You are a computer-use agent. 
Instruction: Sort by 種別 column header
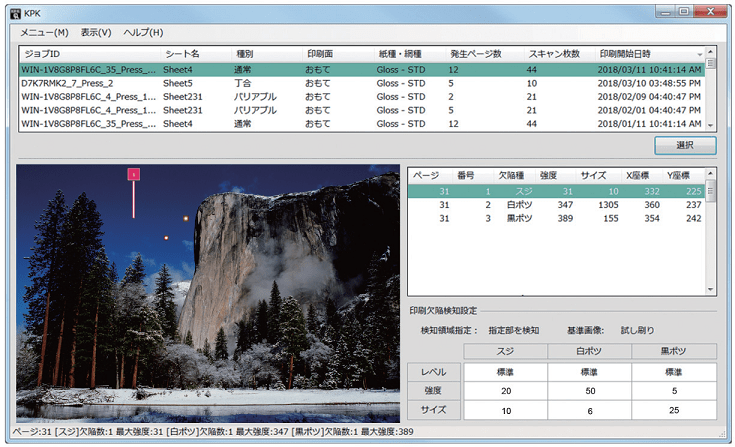tap(267, 54)
